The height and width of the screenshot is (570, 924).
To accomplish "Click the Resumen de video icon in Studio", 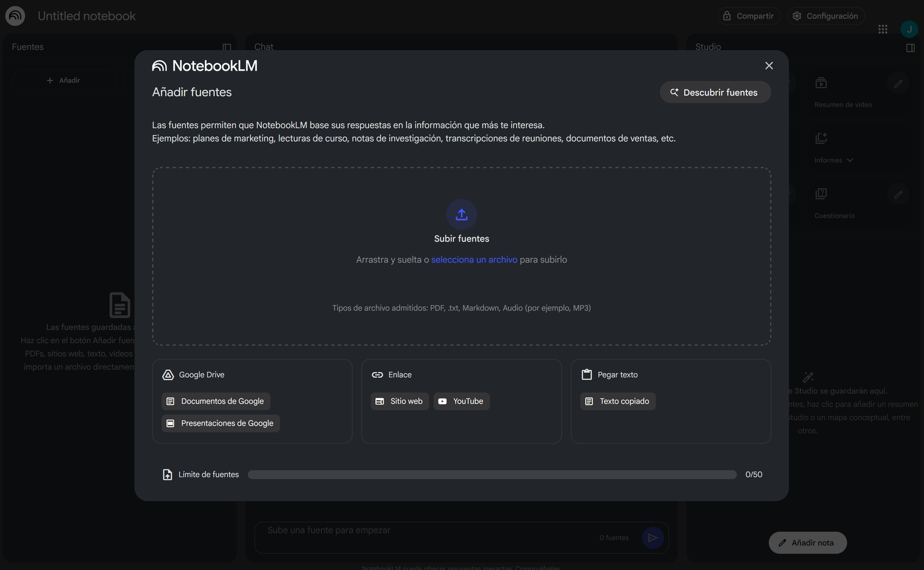I will click(821, 83).
